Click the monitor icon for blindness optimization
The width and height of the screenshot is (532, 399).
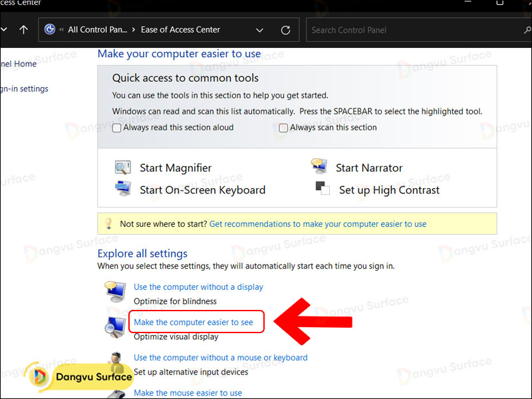click(114, 293)
